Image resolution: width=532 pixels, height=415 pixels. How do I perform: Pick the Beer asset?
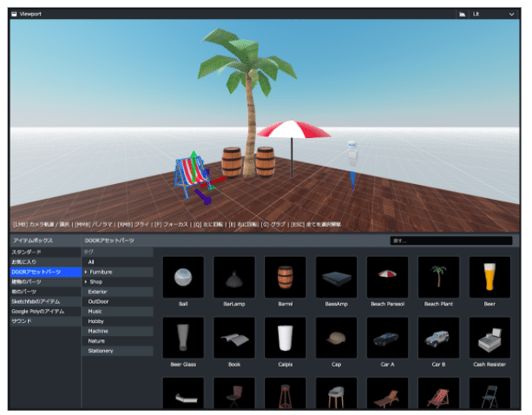(489, 277)
